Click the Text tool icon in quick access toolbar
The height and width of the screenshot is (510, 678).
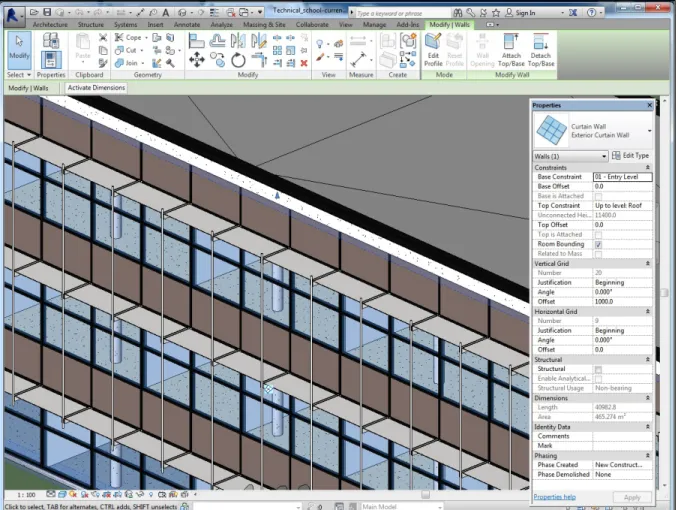pos(166,13)
